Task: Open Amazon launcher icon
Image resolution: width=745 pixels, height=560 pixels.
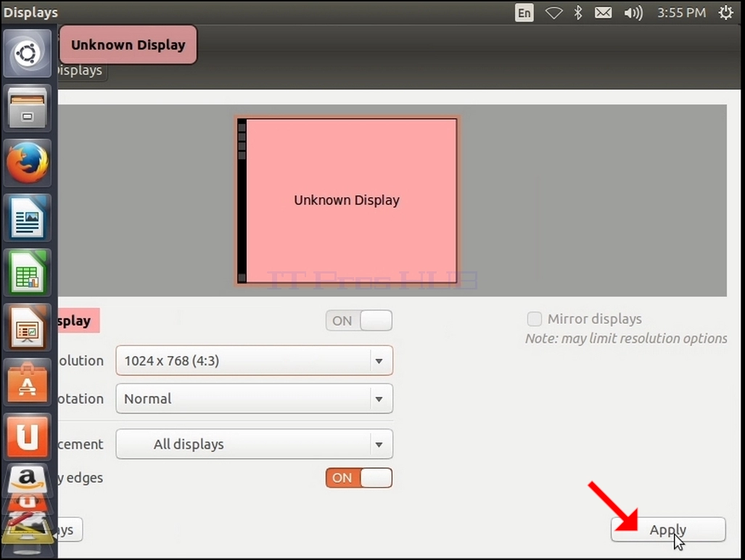Action: 27,479
